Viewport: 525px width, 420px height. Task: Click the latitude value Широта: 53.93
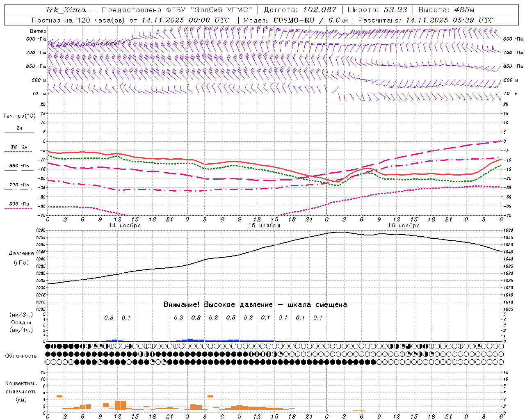[x=377, y=9]
